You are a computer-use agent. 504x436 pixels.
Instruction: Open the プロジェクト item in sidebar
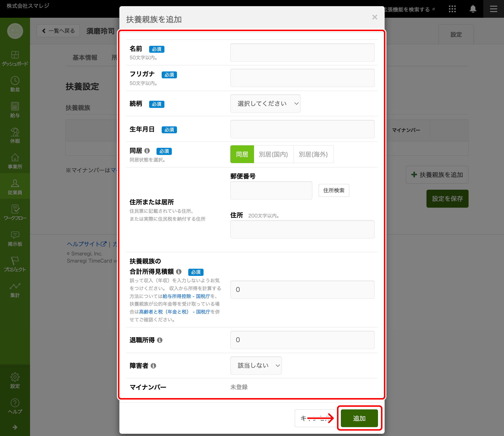[x=15, y=264]
